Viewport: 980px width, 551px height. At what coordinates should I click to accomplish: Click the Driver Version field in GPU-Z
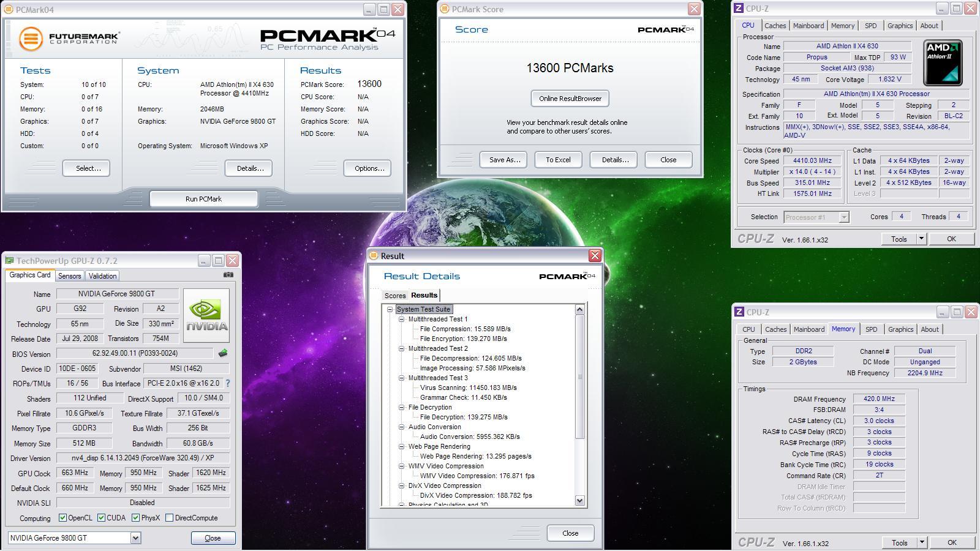coord(143,458)
